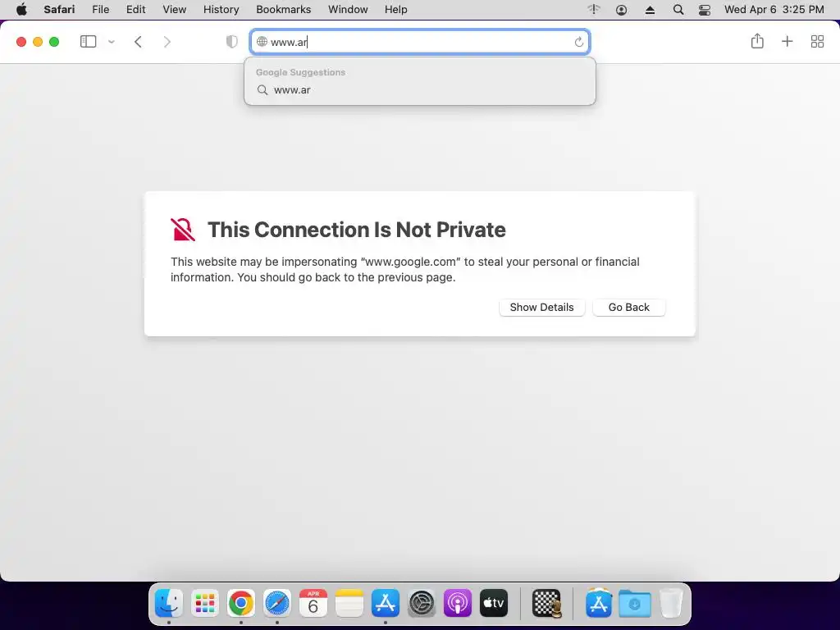Show the tab overview grid
This screenshot has width=840, height=630.
pos(817,42)
